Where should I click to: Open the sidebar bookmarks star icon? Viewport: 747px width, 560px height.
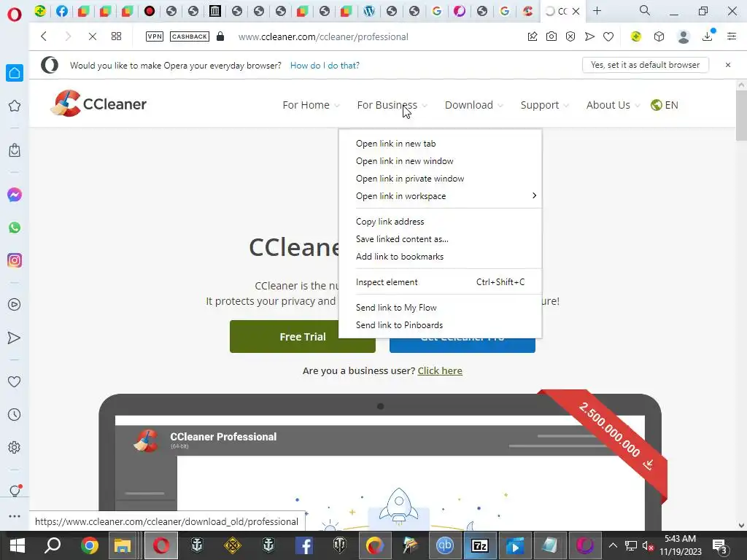tap(15, 106)
